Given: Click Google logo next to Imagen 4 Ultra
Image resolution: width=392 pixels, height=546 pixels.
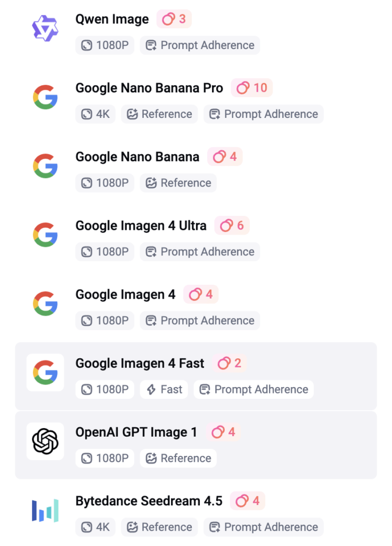Looking at the screenshot, I should [x=45, y=235].
